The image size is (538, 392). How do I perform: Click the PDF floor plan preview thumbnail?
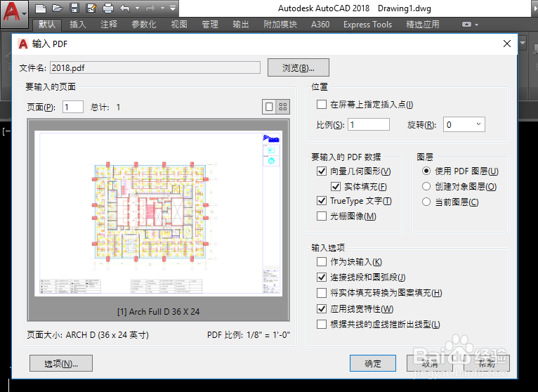pyautogui.click(x=158, y=213)
